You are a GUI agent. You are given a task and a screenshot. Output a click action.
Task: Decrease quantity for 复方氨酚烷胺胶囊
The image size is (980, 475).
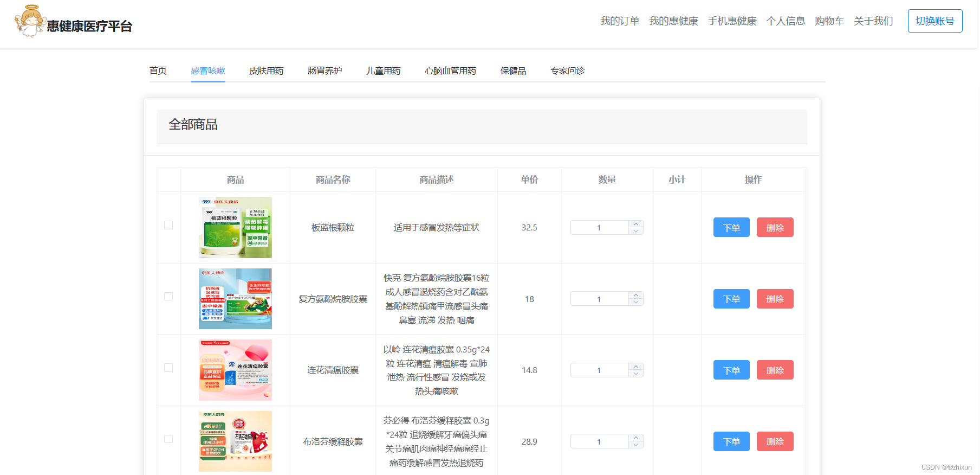(636, 302)
